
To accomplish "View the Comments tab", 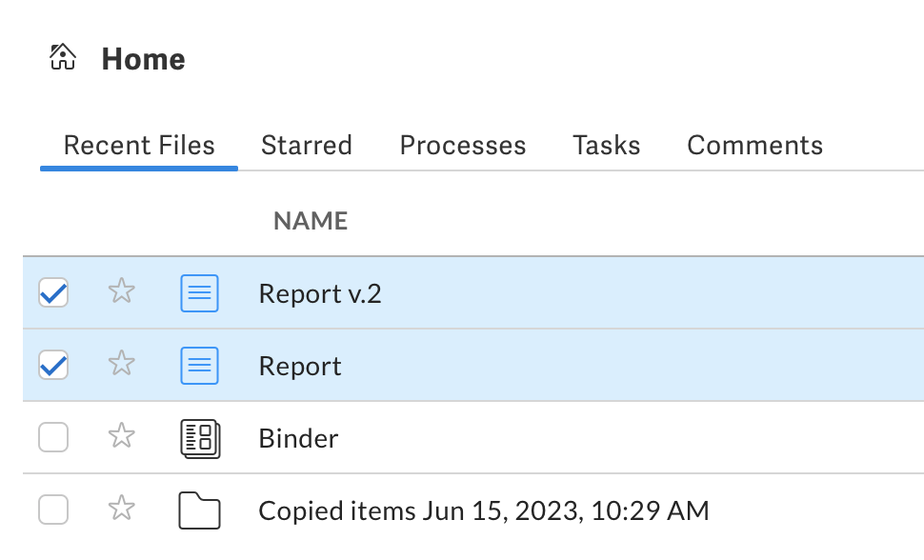I will [x=754, y=145].
